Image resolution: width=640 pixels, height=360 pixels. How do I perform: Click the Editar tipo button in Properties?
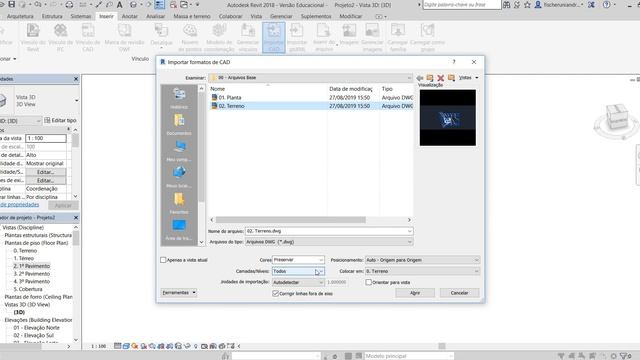coord(60,120)
